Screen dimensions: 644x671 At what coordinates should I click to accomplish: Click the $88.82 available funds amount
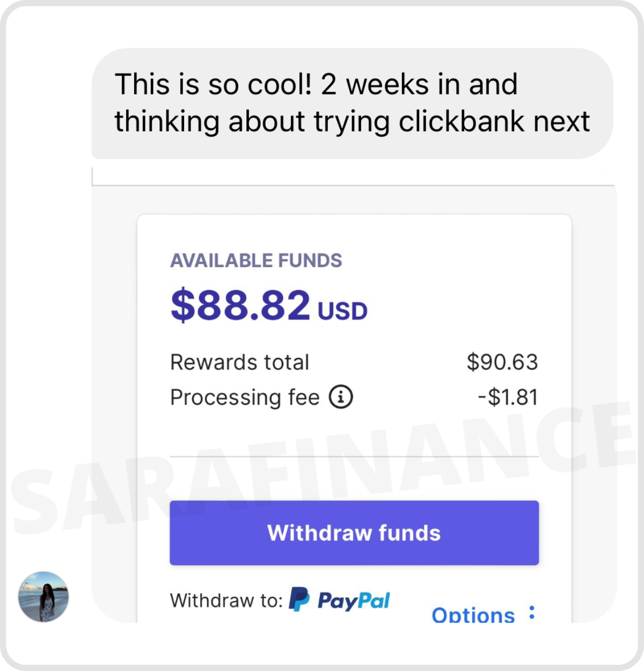240,305
